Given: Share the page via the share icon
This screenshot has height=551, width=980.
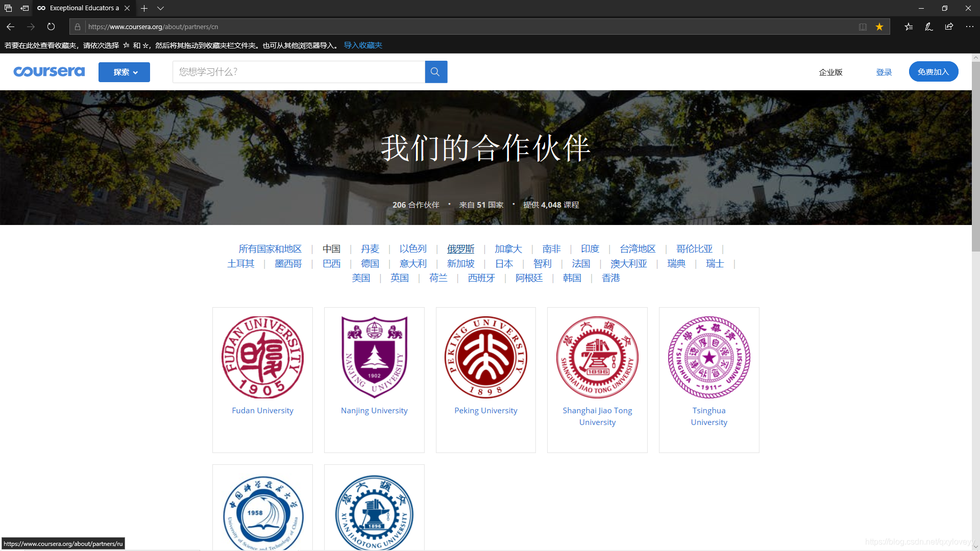Looking at the screenshot, I should click(x=949, y=27).
